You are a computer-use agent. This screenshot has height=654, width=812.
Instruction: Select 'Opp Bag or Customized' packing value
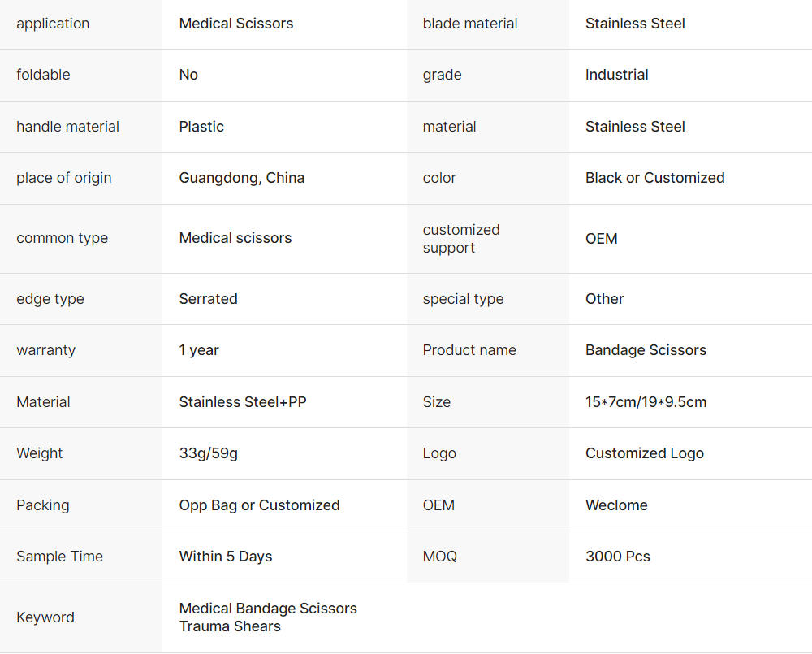click(259, 505)
